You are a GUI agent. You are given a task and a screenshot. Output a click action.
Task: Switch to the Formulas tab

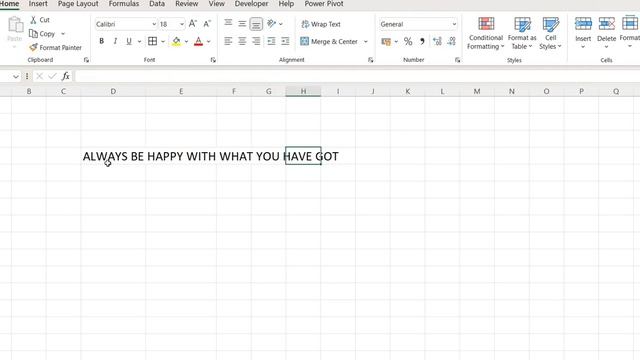point(124,4)
